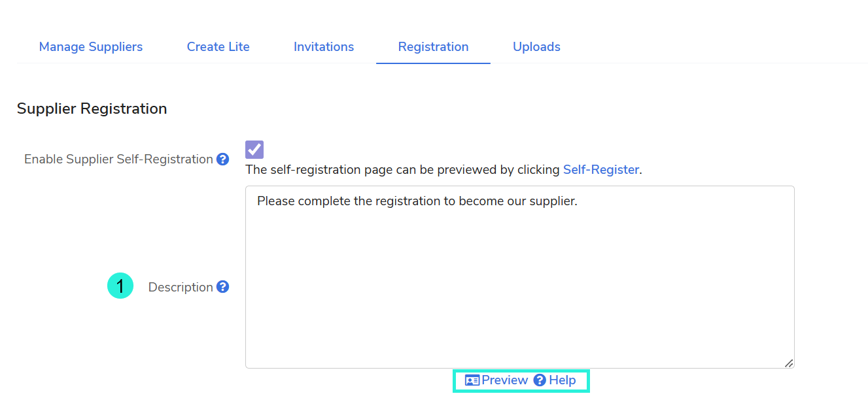Switch to the Create Lite tab
The height and width of the screenshot is (398, 868).
pos(218,47)
